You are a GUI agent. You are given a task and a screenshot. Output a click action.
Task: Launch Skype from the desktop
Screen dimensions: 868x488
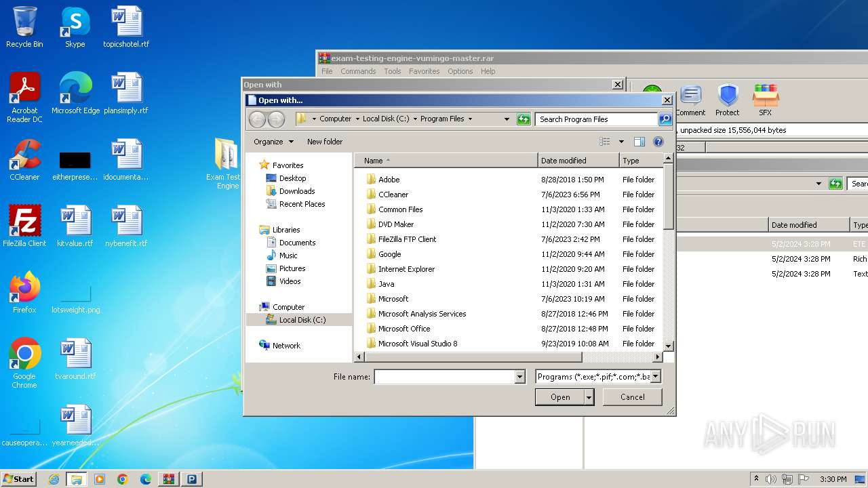pos(75,27)
